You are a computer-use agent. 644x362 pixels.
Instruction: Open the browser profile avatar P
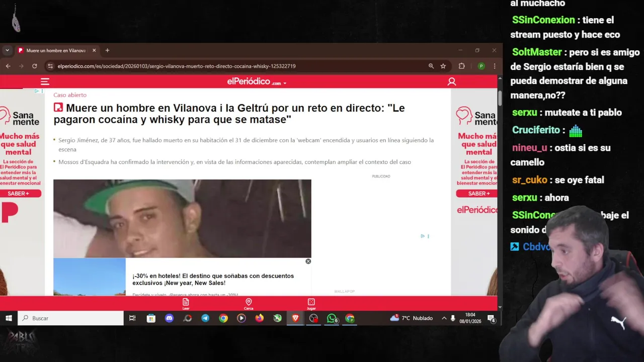[481, 66]
